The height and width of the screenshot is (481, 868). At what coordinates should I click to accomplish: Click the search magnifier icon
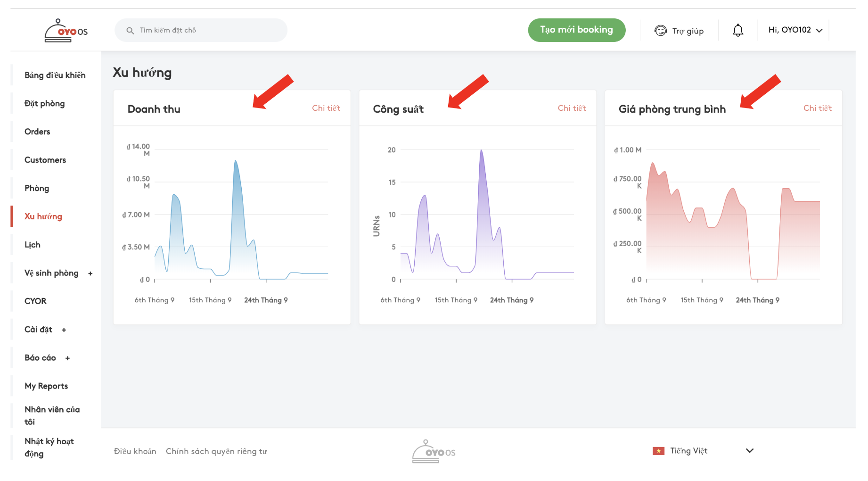click(x=130, y=31)
